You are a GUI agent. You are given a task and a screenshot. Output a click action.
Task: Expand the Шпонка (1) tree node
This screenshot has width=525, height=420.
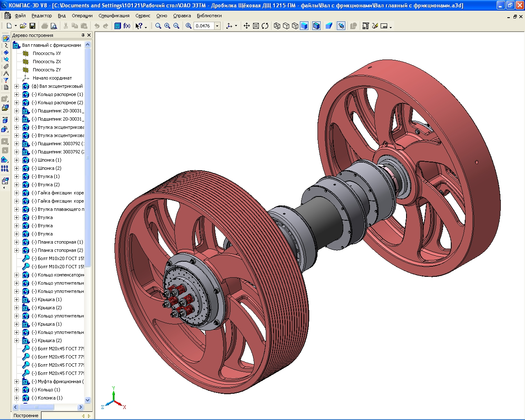(16, 160)
